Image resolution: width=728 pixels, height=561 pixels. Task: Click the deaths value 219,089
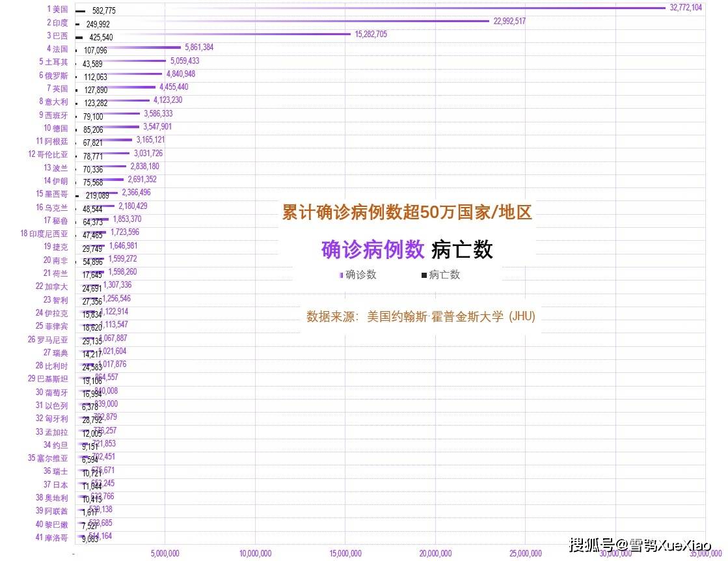(98, 195)
